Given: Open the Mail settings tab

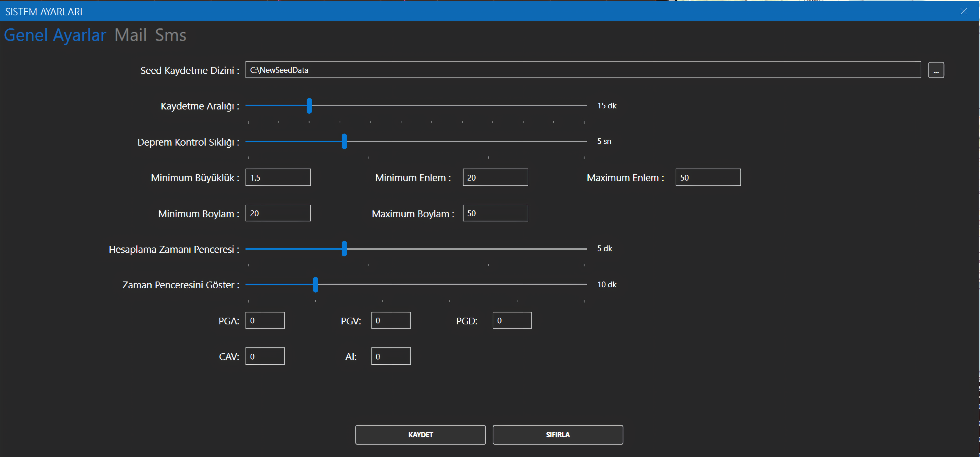Looking at the screenshot, I should pyautogui.click(x=131, y=35).
